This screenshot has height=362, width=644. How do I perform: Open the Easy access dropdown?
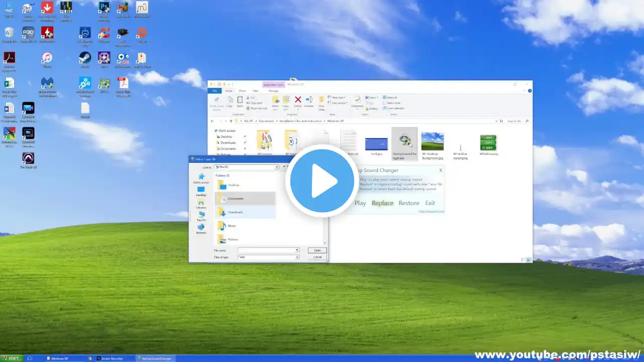[x=337, y=103]
